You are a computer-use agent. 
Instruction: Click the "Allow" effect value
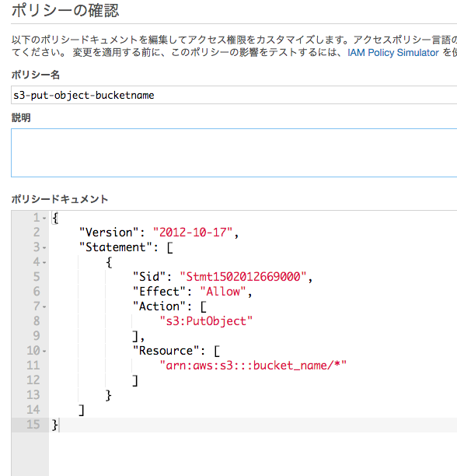(223, 292)
